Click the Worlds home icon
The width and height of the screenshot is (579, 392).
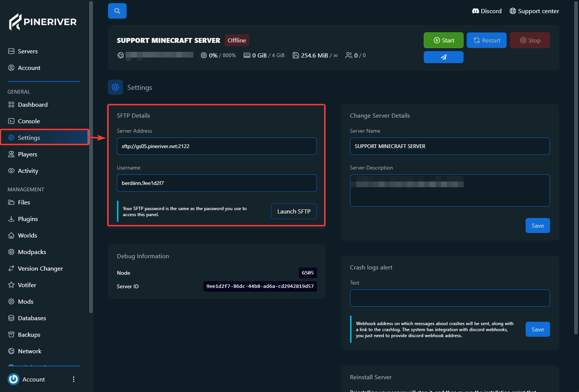click(x=11, y=235)
